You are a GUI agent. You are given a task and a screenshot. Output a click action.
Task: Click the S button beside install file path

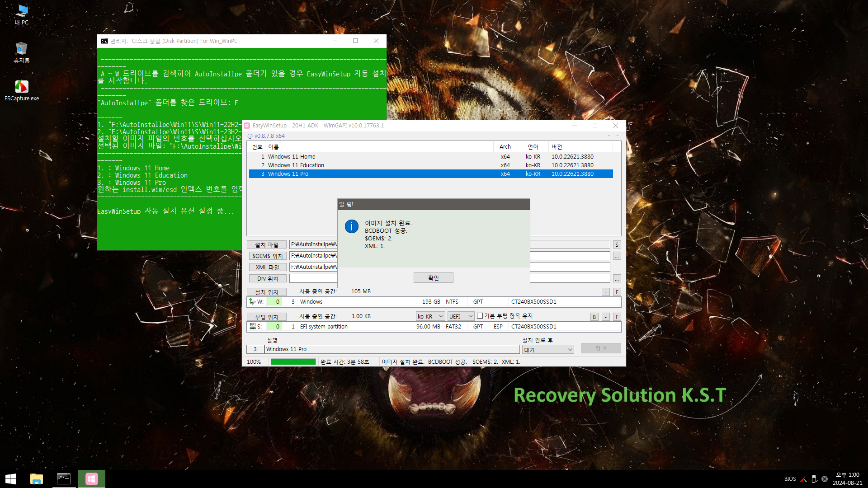point(617,245)
